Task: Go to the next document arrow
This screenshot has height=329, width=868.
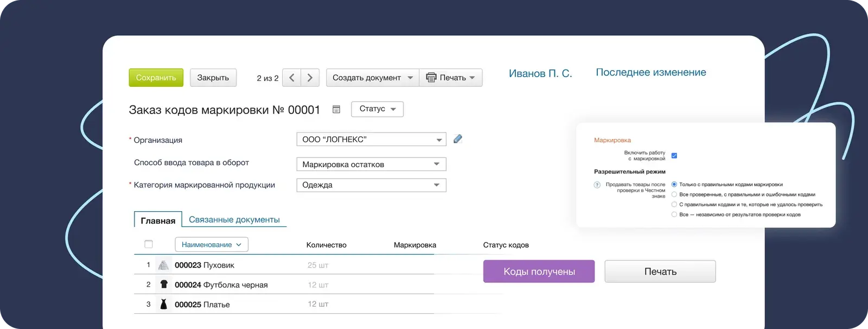Action: click(x=310, y=78)
